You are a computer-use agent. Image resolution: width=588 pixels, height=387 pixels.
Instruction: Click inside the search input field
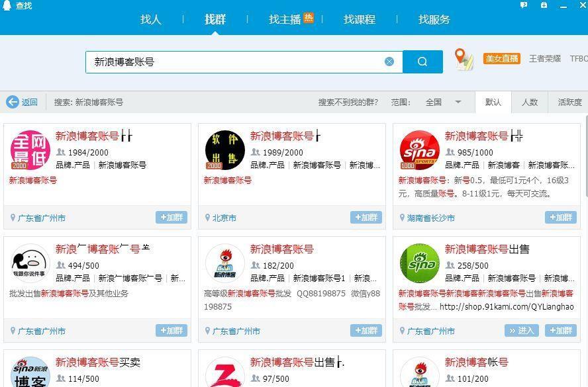pos(232,61)
